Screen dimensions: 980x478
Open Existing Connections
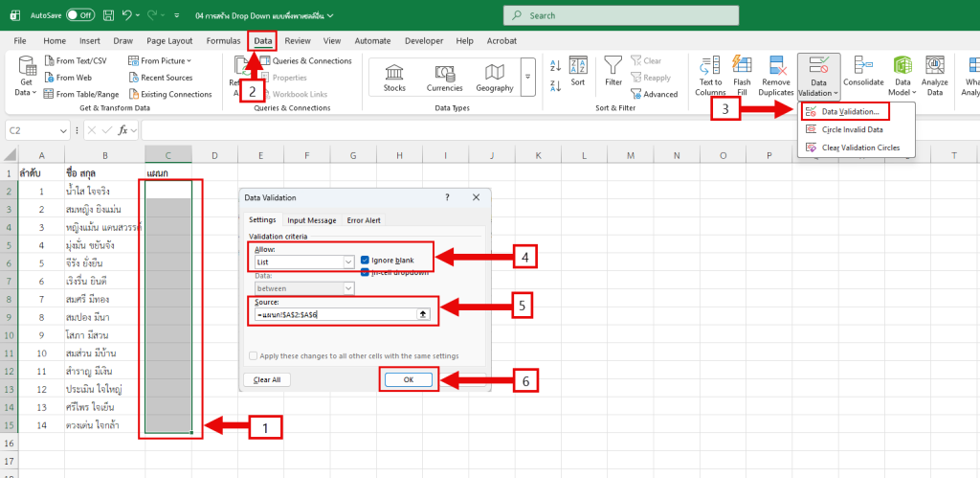pyautogui.click(x=170, y=95)
